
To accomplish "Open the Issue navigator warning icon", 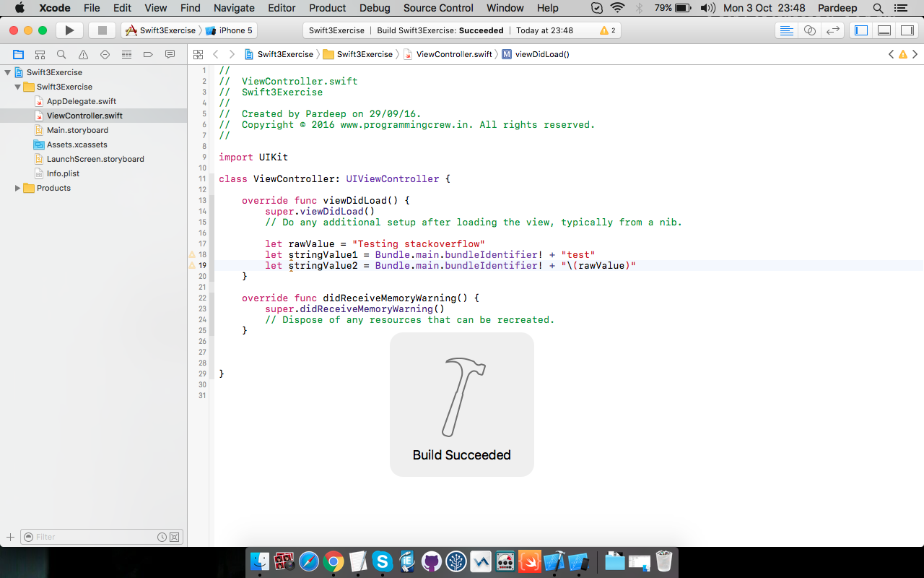I will tap(83, 54).
